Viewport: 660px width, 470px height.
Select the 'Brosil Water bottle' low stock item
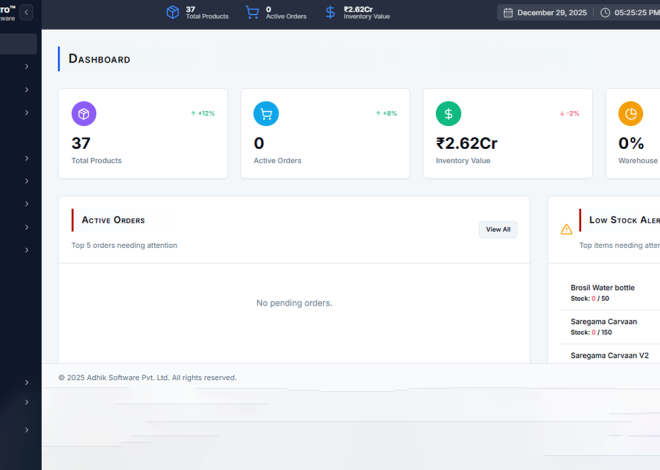point(602,288)
